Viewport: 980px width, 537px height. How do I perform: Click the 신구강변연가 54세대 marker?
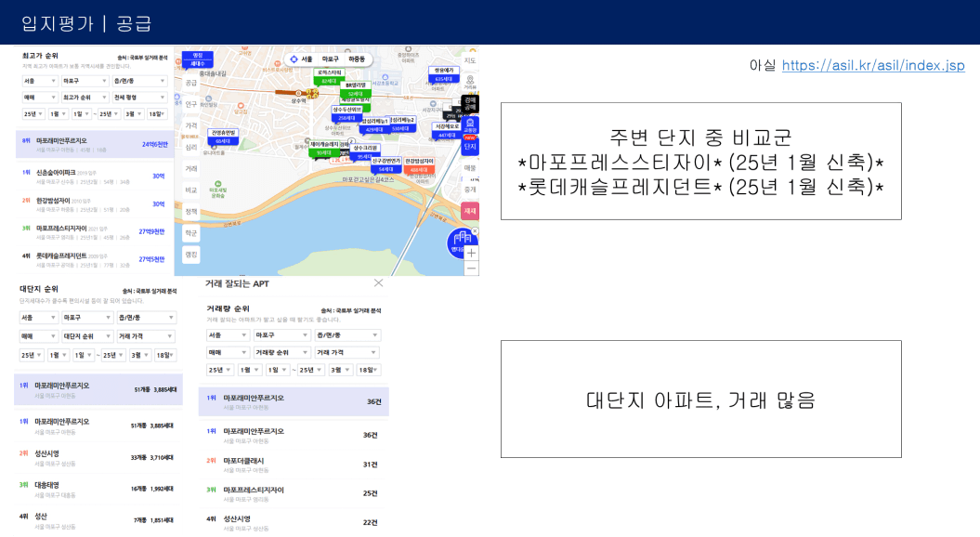[x=385, y=165]
